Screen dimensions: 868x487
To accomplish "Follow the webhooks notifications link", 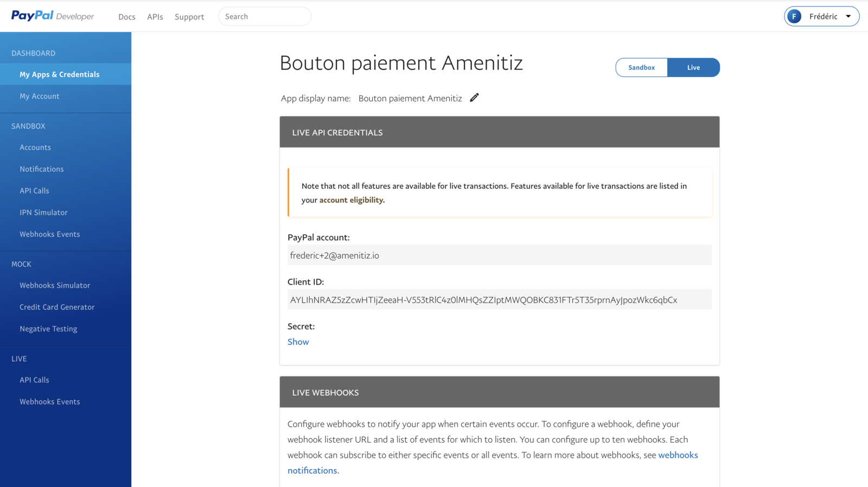I will [x=493, y=463].
